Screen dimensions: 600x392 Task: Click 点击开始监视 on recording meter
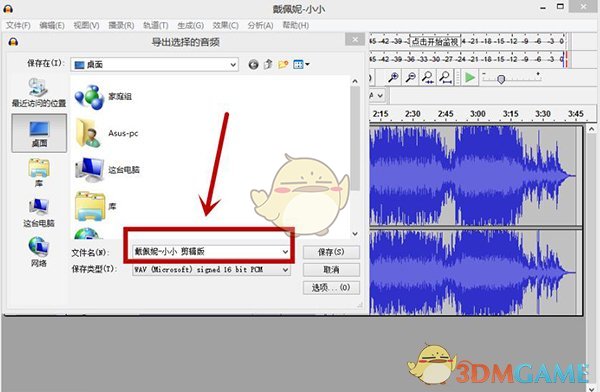coord(435,41)
